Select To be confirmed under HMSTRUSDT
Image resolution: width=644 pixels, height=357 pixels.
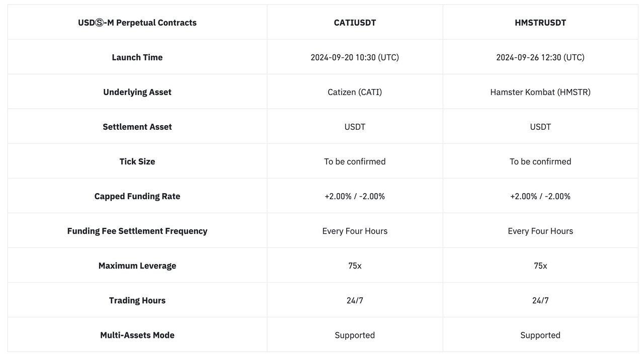point(540,161)
